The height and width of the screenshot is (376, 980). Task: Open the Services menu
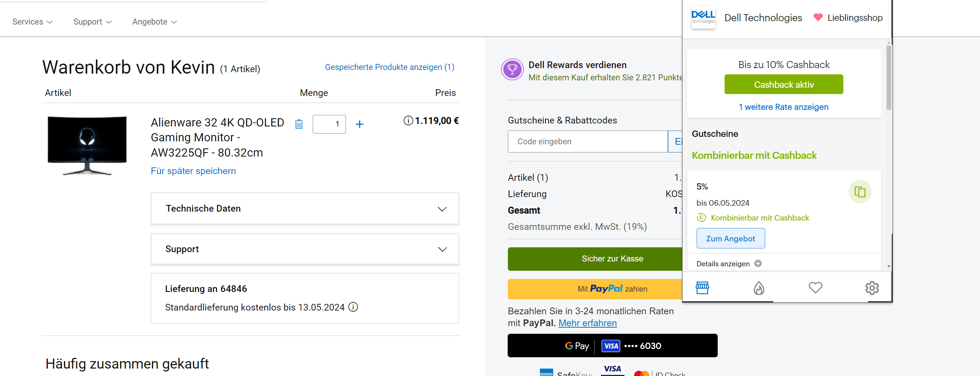coord(32,22)
